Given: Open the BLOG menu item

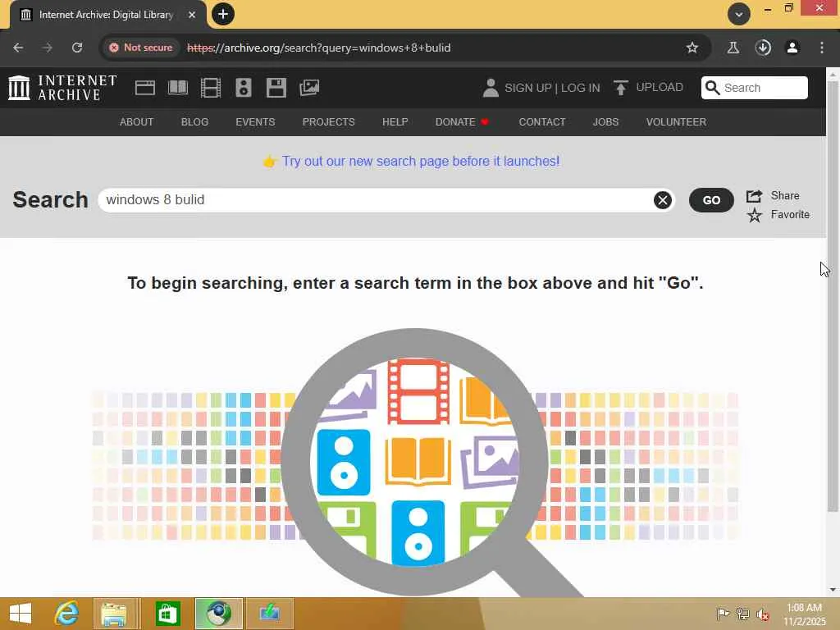Looking at the screenshot, I should pos(194,122).
